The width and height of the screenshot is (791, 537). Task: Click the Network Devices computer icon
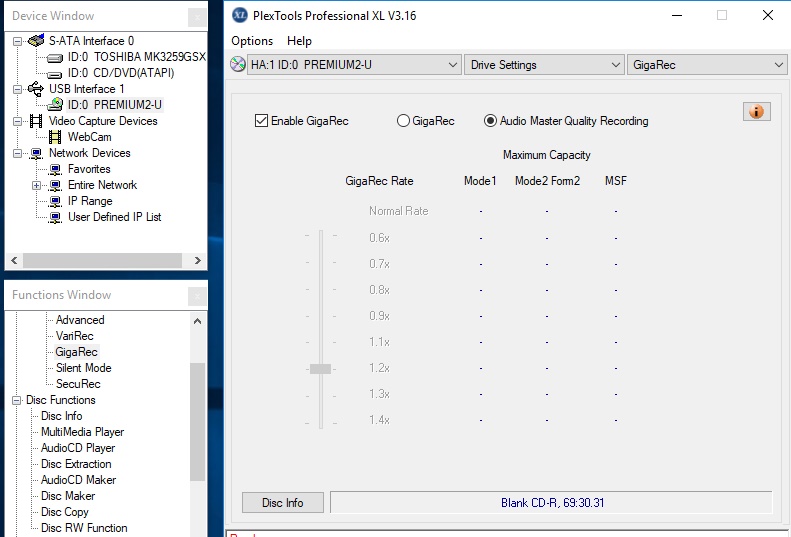point(36,153)
